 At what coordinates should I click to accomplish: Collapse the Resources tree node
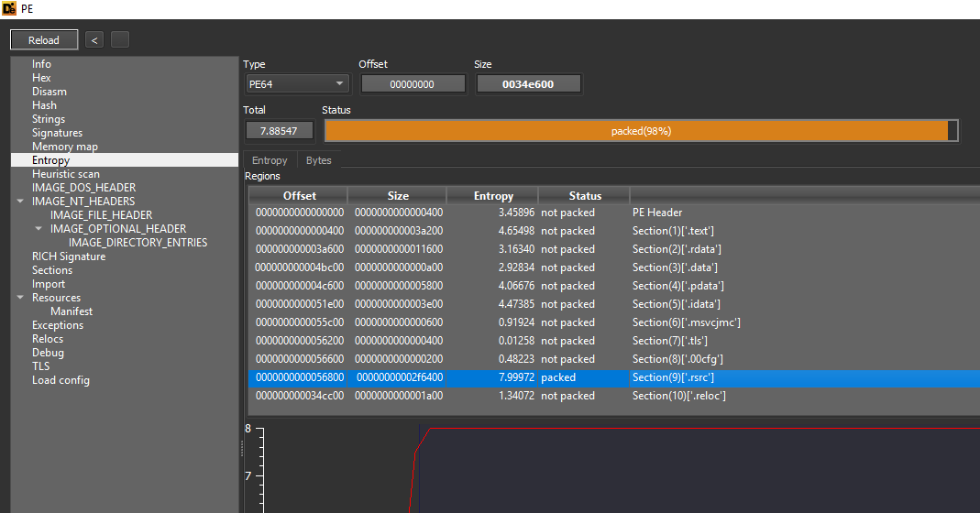(20, 298)
